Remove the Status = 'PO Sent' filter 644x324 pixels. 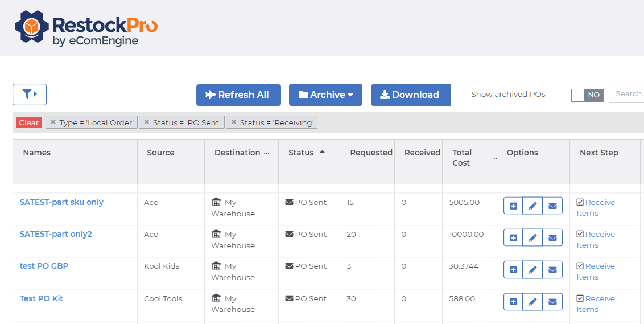pyautogui.click(x=147, y=122)
